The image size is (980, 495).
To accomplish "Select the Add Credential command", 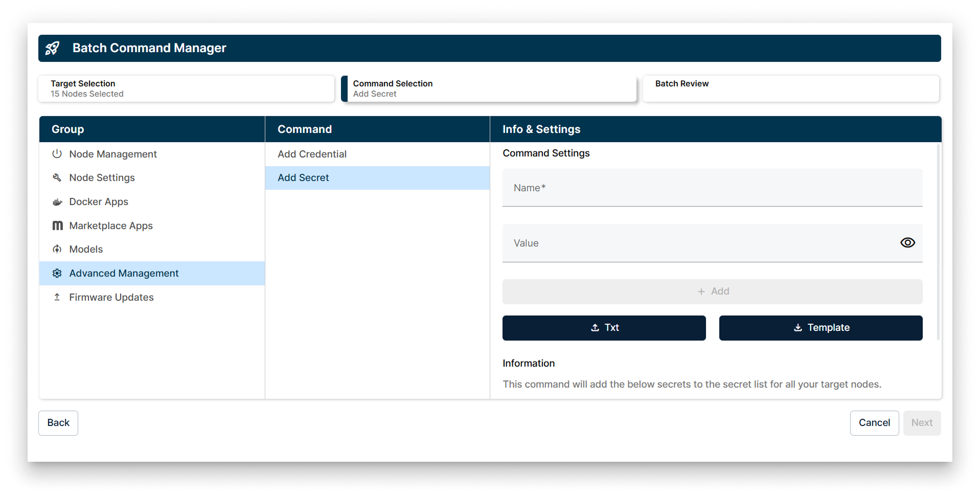I will [312, 154].
